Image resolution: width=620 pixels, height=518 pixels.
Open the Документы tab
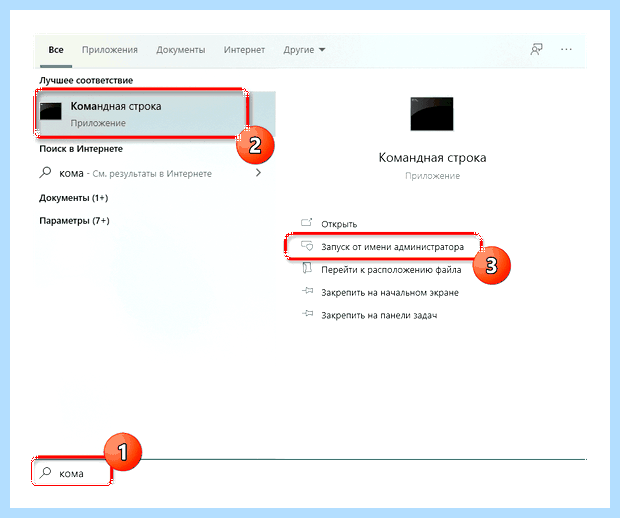(x=180, y=50)
